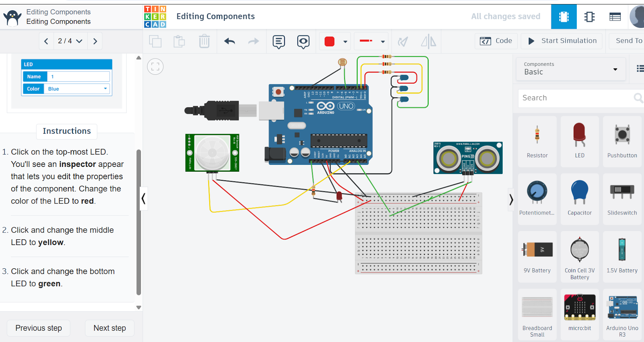This screenshot has height=342, width=644.
Task: Click the middle blue LED on canvas
Action: click(x=404, y=89)
